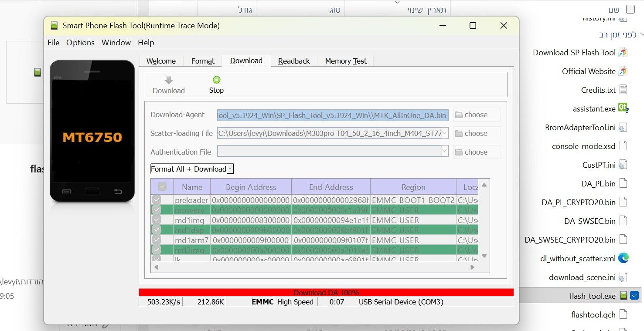The image size is (644, 331).
Task: Click BromAdapterTool.ini file icon
Action: pos(623,127)
